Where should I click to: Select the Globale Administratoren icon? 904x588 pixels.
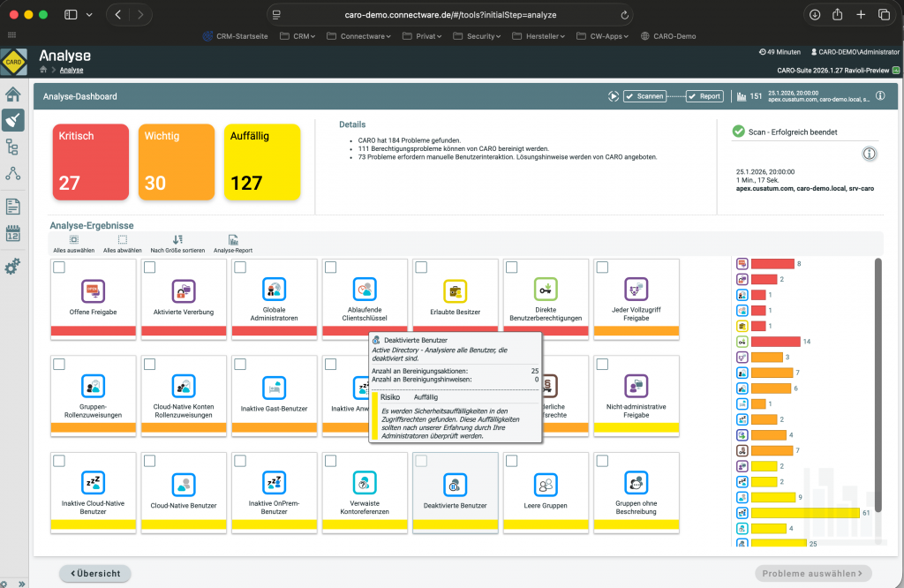274,290
